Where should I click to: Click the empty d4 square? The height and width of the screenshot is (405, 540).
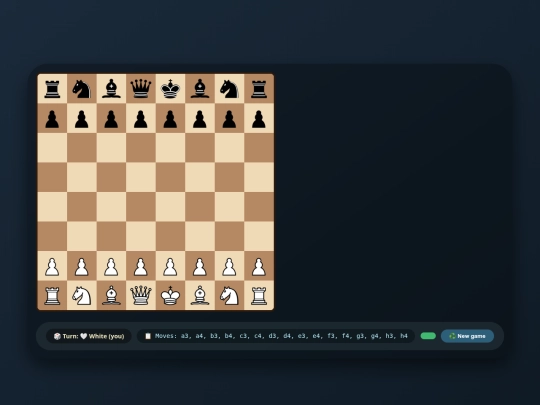(x=141, y=207)
